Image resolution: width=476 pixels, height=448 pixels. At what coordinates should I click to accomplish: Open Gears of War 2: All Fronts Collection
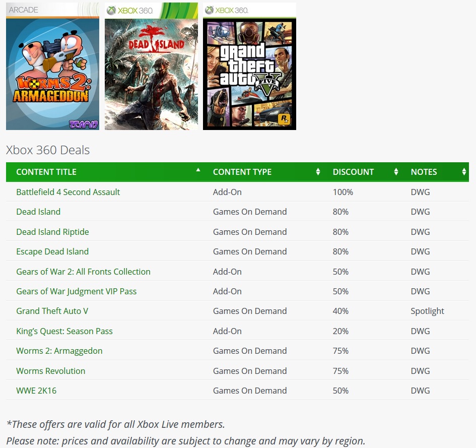pyautogui.click(x=83, y=272)
